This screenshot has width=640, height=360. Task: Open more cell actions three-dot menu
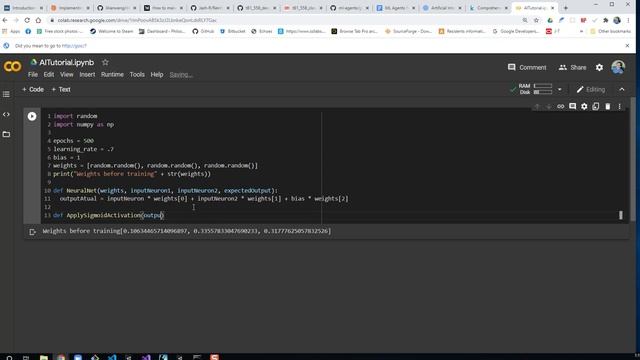(x=619, y=107)
